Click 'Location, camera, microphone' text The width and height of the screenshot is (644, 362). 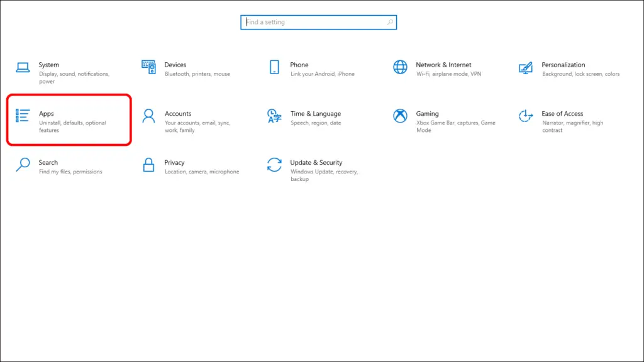tap(202, 172)
